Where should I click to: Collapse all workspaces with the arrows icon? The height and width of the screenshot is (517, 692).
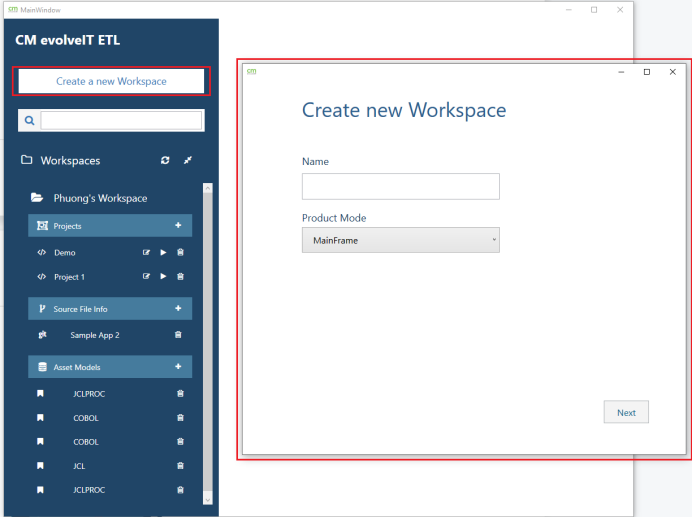[x=188, y=160]
